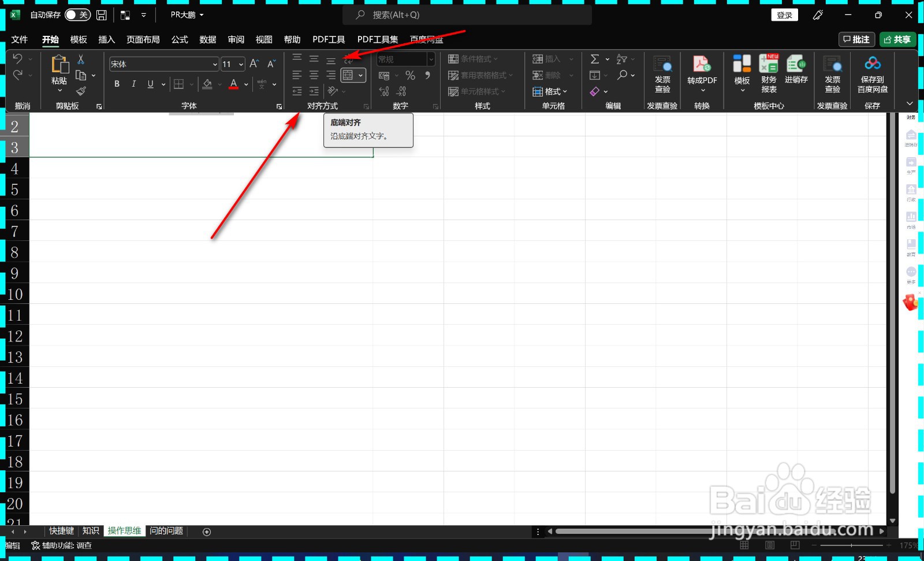Toggle center horizontal alignment
Viewport: 924px width, 561px height.
pyautogui.click(x=314, y=75)
